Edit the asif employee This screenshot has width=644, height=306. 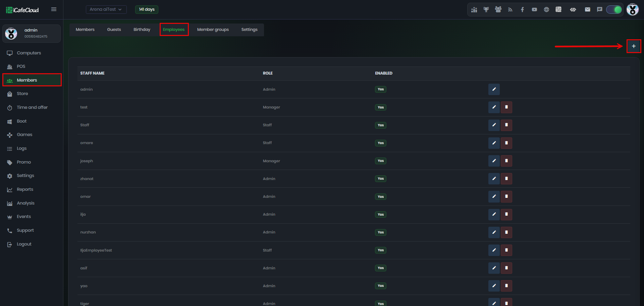(494, 268)
